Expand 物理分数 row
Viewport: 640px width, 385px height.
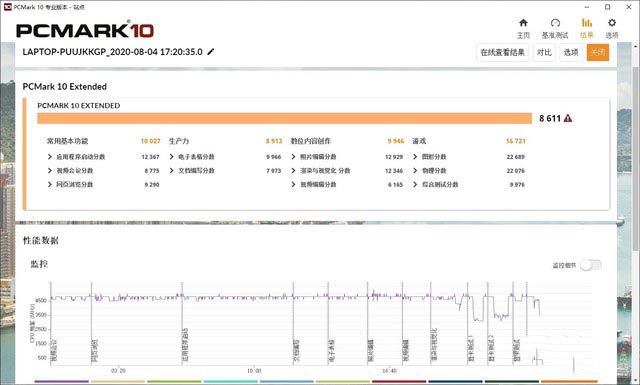click(415, 171)
